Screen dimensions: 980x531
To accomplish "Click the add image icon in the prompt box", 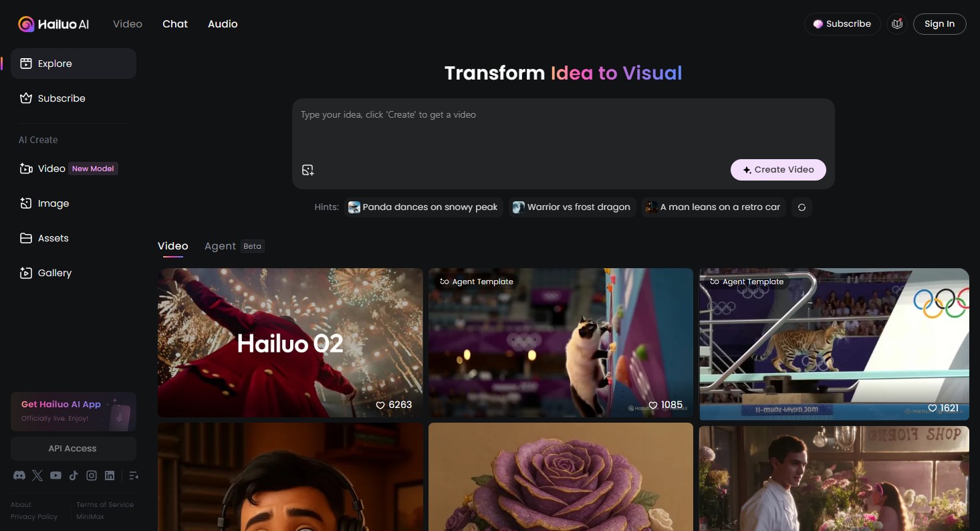I will [x=308, y=170].
